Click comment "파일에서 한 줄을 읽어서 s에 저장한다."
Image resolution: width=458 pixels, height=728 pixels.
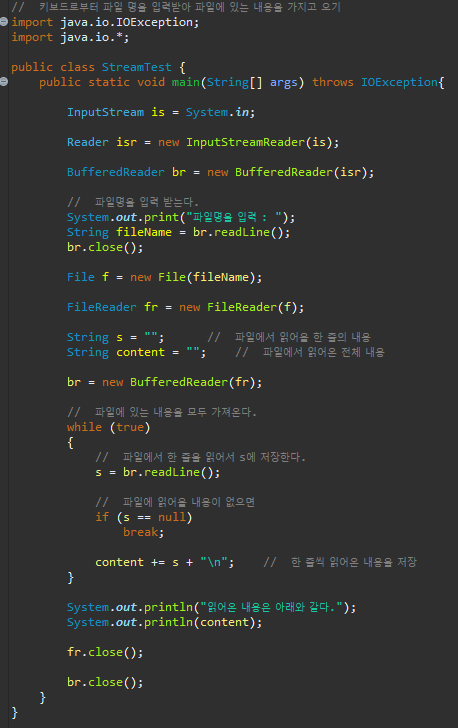pos(214,457)
